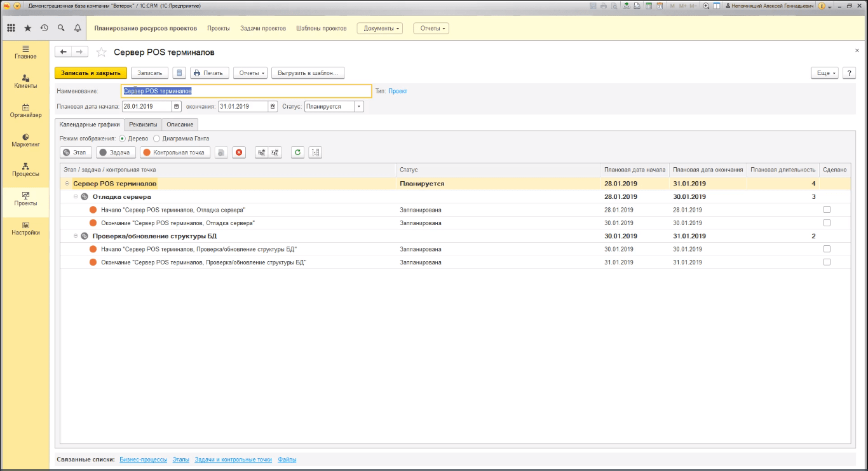Go to the Процессы section
The image size is (868, 471).
click(25, 169)
